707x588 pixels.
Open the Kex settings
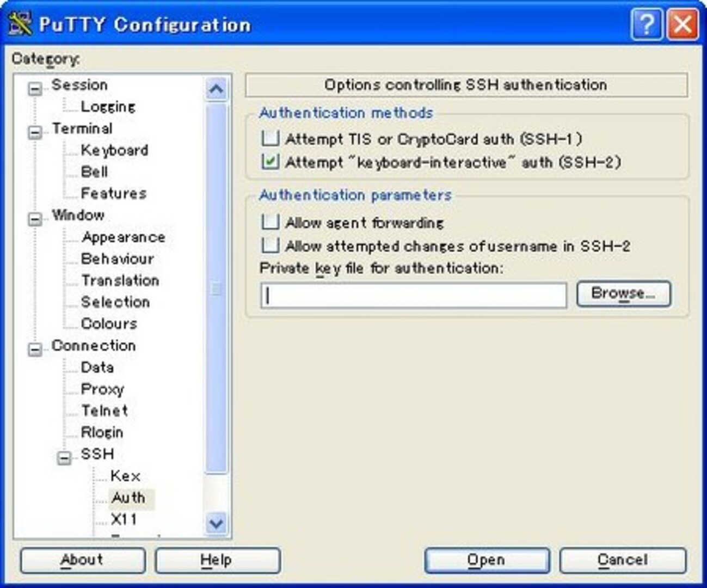125,476
